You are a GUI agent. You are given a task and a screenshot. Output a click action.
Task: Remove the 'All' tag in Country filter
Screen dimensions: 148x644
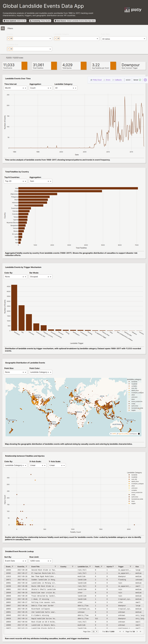[8, 39]
